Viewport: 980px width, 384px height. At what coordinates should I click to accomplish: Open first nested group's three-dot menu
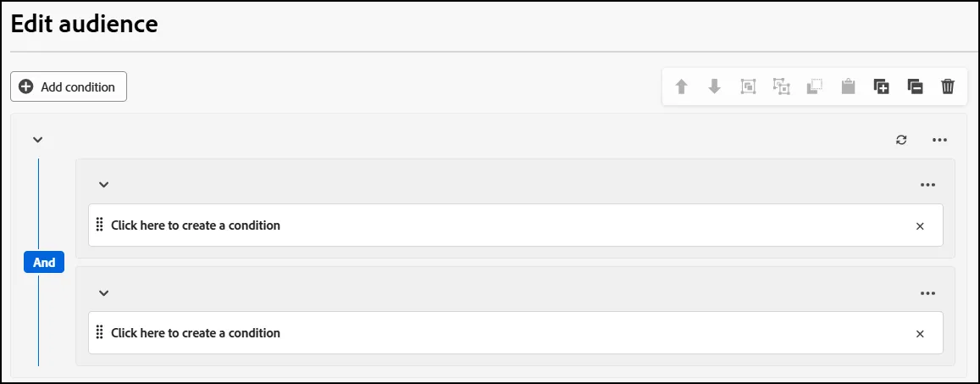click(928, 185)
